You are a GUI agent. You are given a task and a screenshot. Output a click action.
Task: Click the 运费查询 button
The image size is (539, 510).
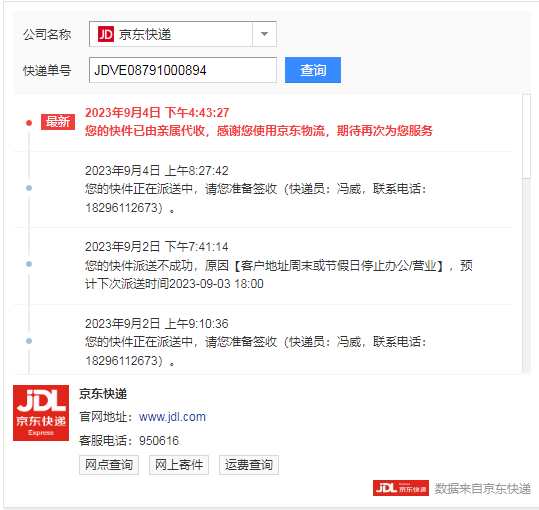[x=249, y=465]
